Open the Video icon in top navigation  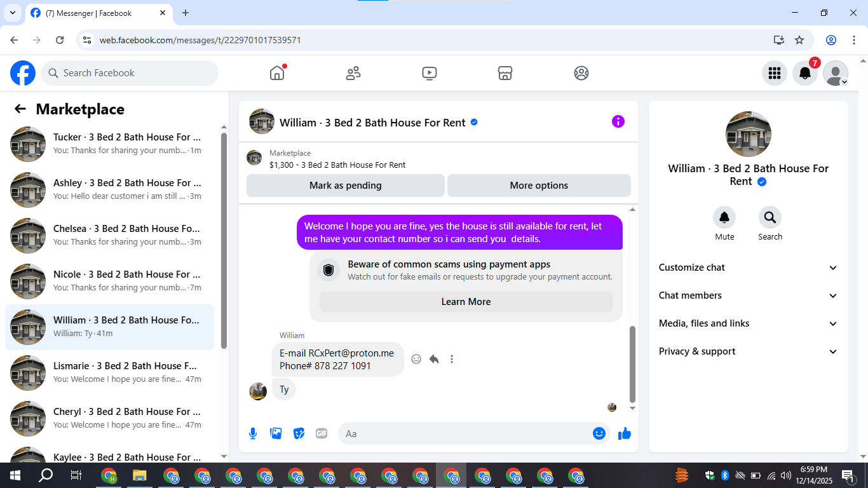(x=430, y=73)
